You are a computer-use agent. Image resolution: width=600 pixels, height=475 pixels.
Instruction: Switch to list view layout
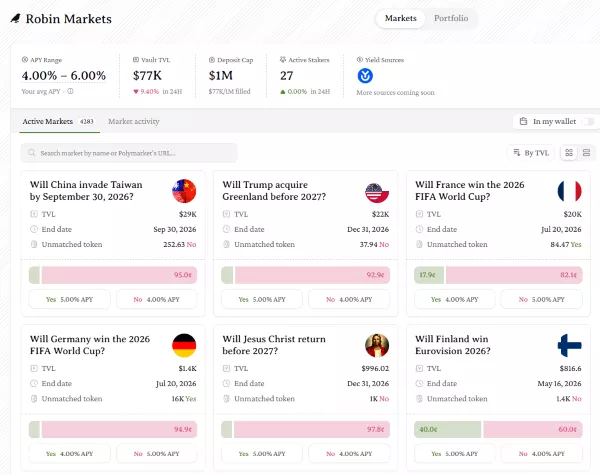click(x=586, y=153)
